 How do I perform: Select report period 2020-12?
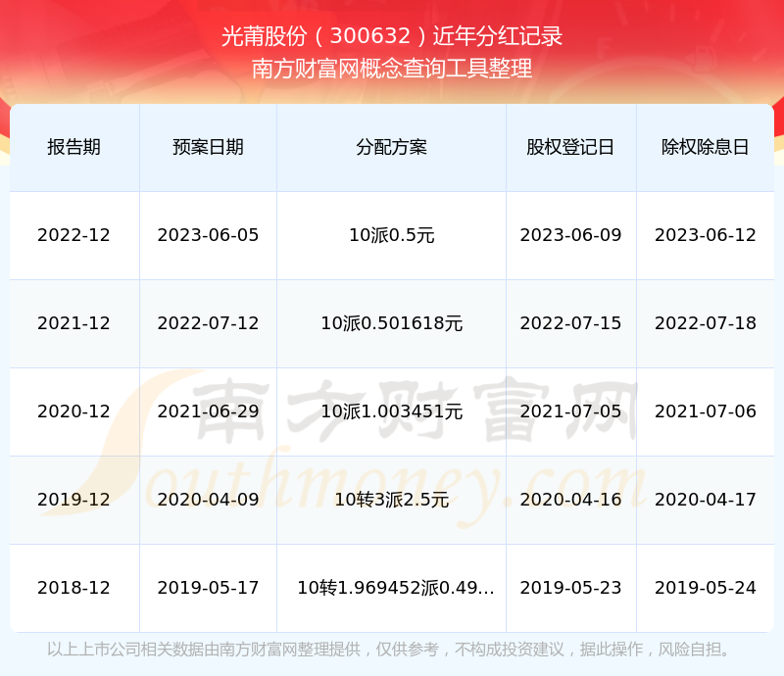[74, 411]
